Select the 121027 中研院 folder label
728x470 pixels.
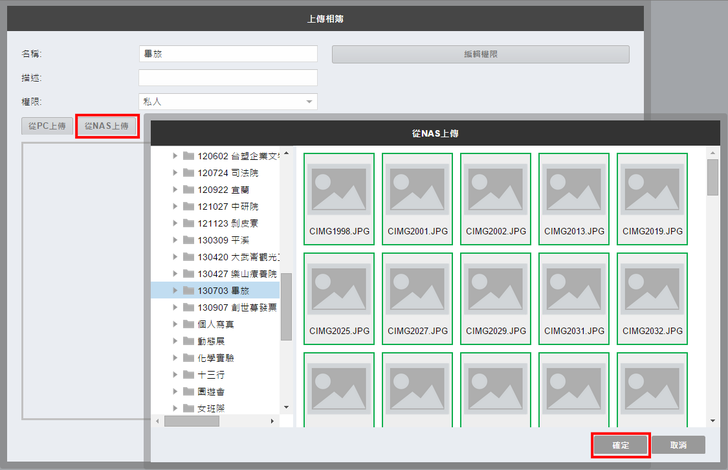(228, 206)
